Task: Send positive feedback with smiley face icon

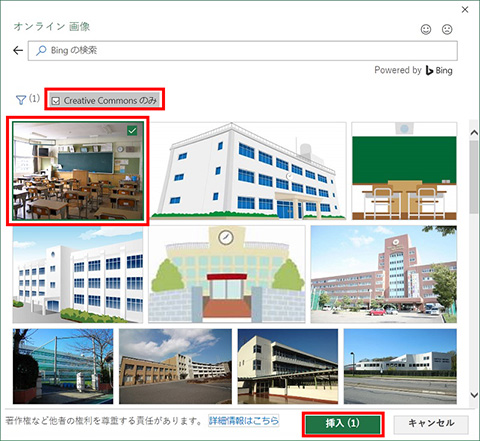Action: click(426, 29)
